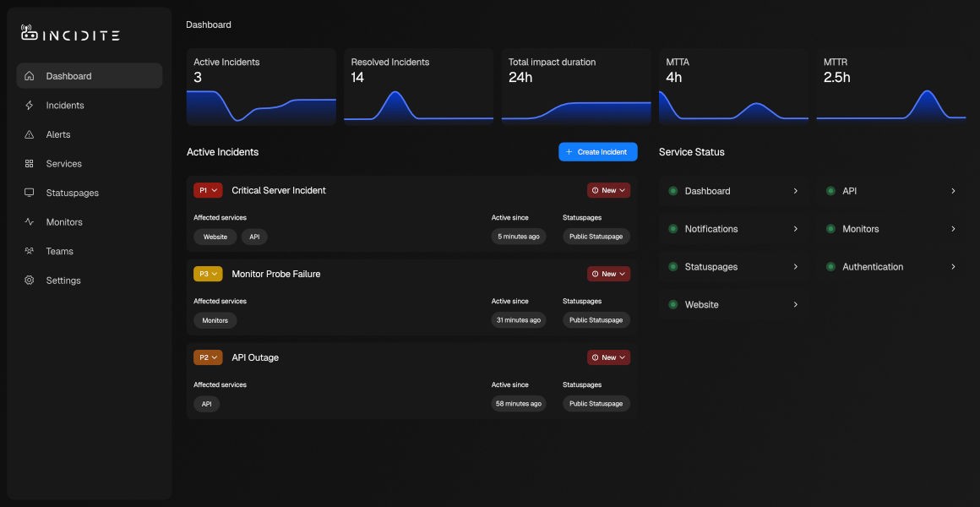Open Statuspages via its sidebar icon

29,192
